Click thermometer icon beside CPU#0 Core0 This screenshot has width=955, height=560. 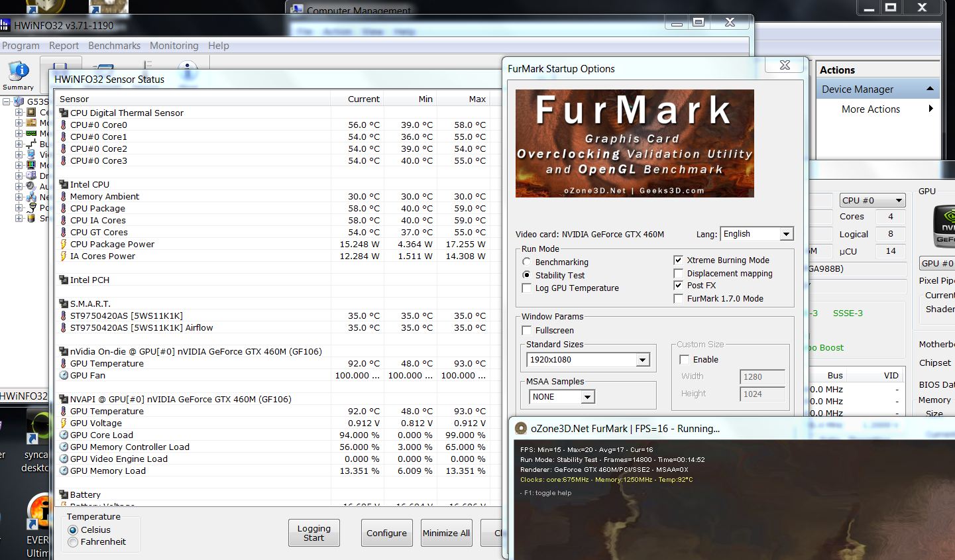[64, 125]
